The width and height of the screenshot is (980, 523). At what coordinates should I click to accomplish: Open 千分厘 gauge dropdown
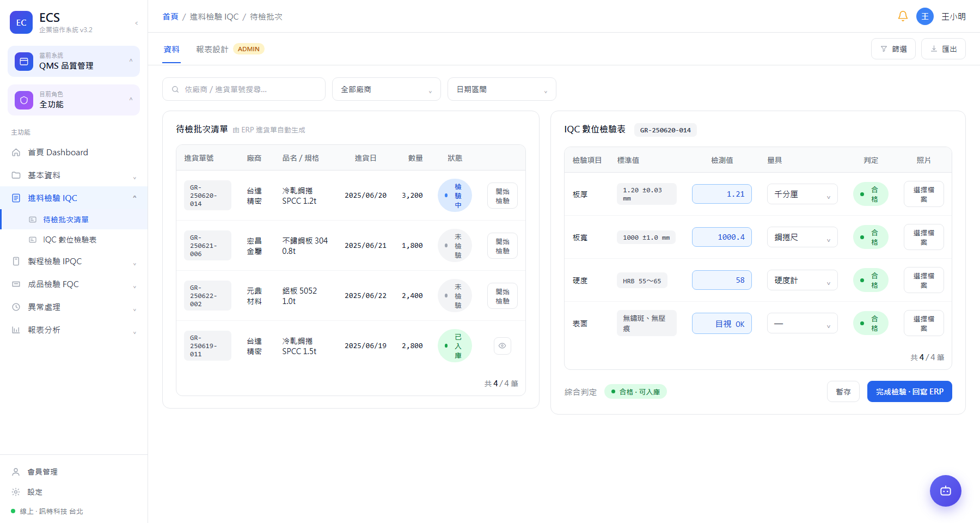[803, 194]
